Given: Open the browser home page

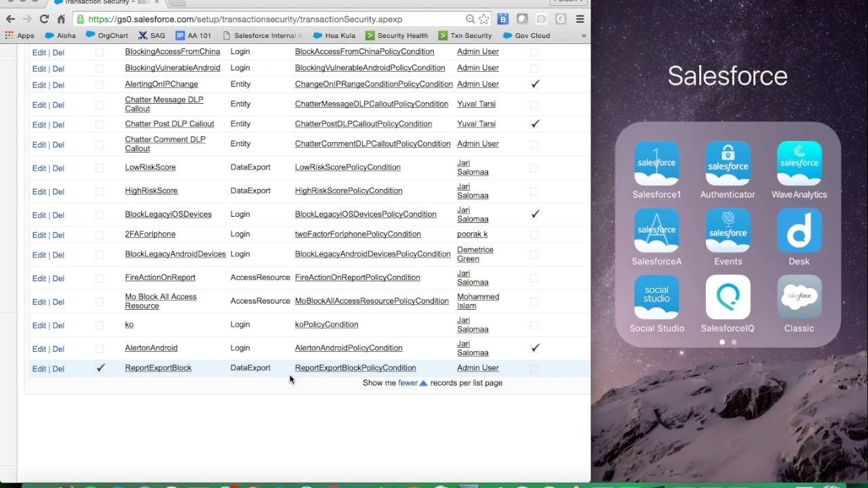Looking at the screenshot, I should (61, 19).
